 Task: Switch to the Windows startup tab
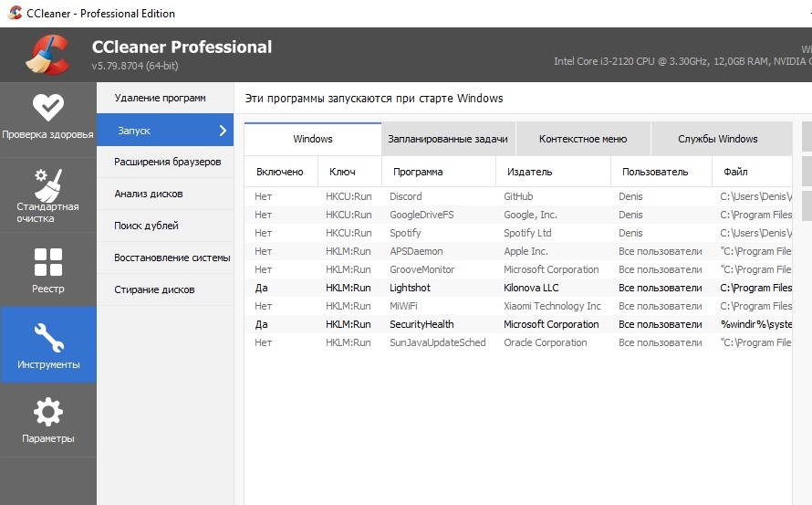[313, 139]
